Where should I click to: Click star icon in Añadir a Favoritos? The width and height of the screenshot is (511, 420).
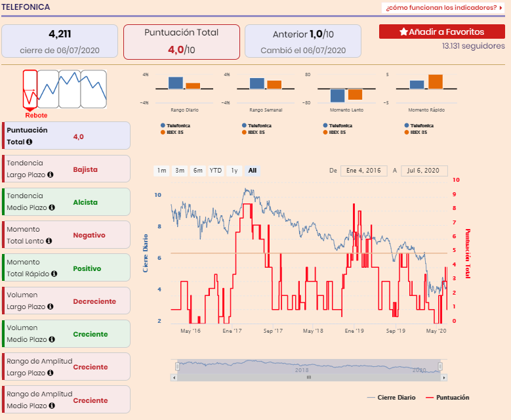coord(403,31)
